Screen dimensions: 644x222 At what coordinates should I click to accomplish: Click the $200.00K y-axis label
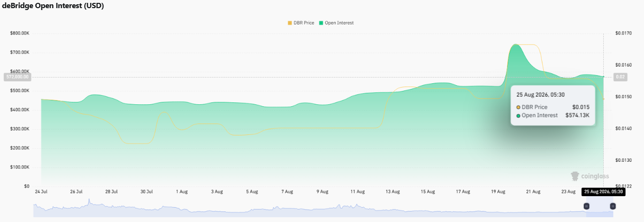[x=20, y=148]
